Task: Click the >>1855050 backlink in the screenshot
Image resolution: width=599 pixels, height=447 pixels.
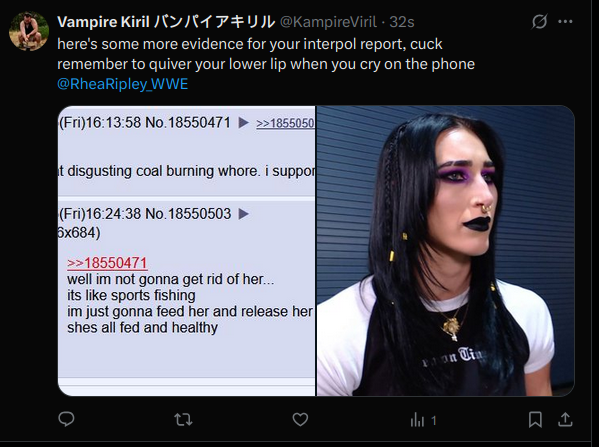Action: (x=285, y=123)
